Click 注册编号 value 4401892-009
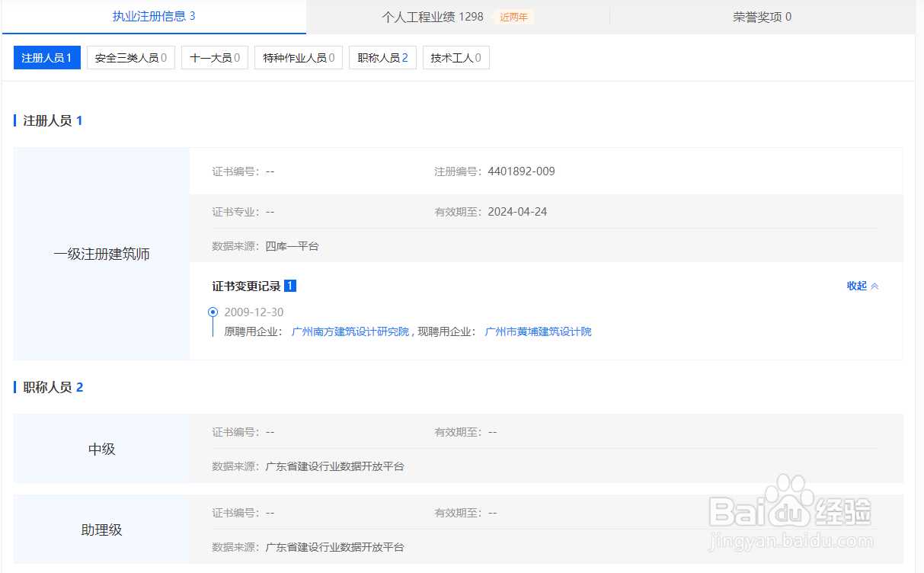 pos(522,171)
